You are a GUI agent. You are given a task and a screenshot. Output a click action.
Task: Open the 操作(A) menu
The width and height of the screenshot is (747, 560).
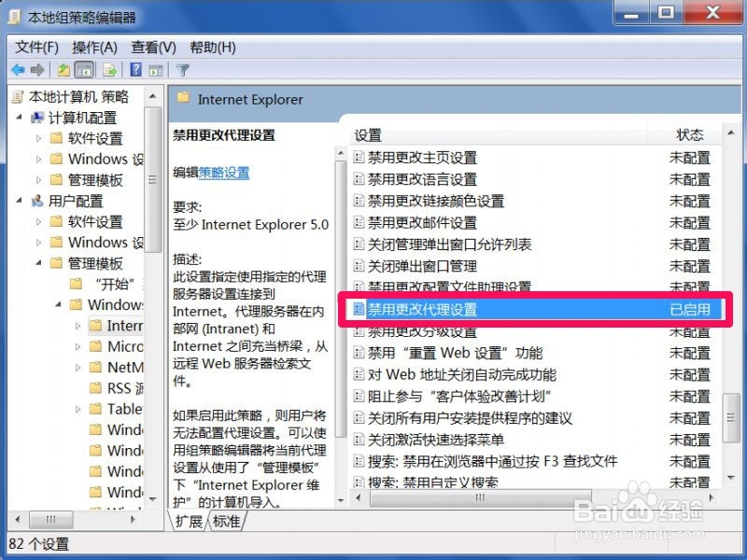point(89,48)
